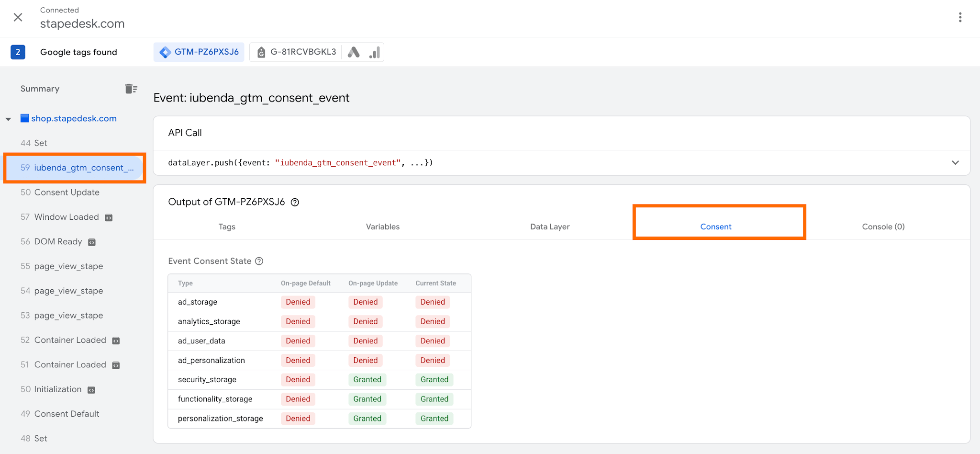Switch to the Variables tab
Viewport: 980px width, 454px height.
click(x=383, y=227)
